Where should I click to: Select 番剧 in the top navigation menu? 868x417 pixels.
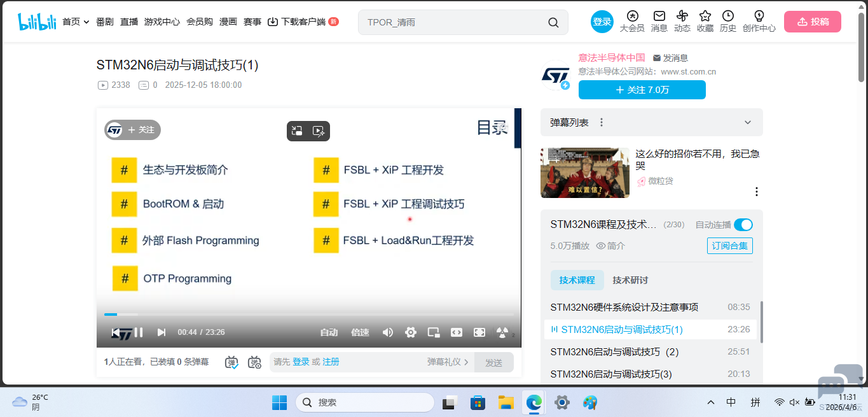click(104, 21)
